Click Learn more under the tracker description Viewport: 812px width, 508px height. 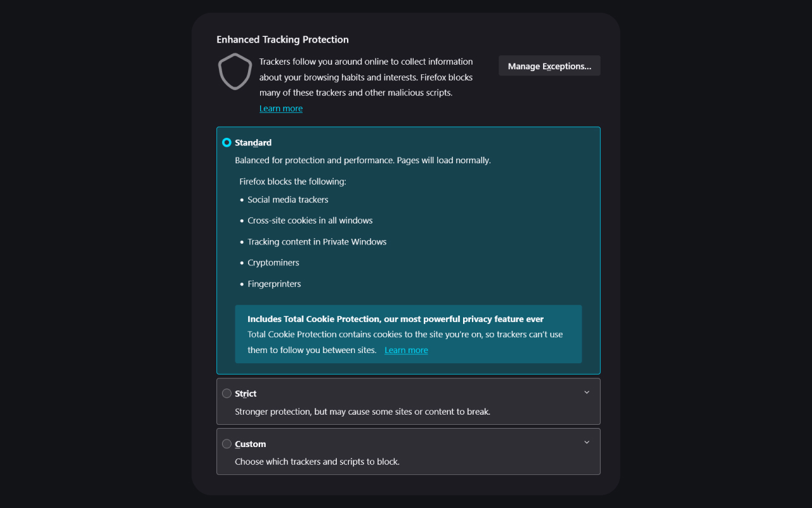coord(280,108)
